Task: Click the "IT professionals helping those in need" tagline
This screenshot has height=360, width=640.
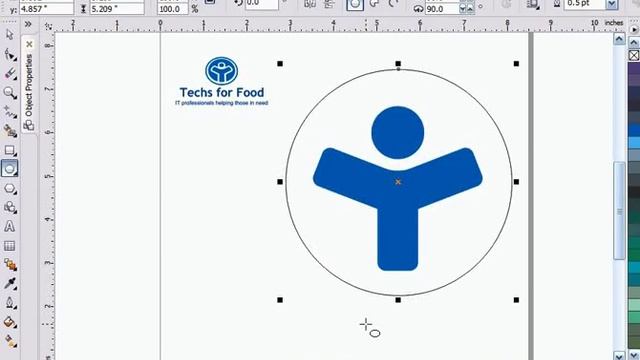Action: [x=222, y=103]
